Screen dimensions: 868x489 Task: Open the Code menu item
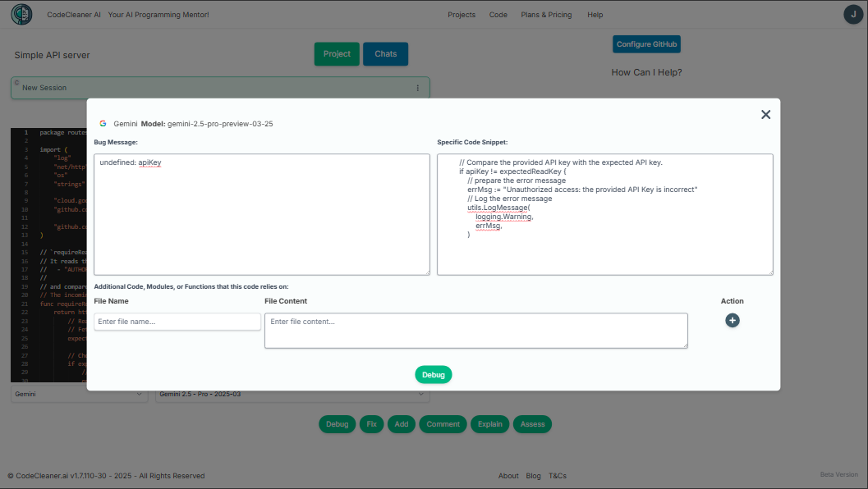click(498, 15)
